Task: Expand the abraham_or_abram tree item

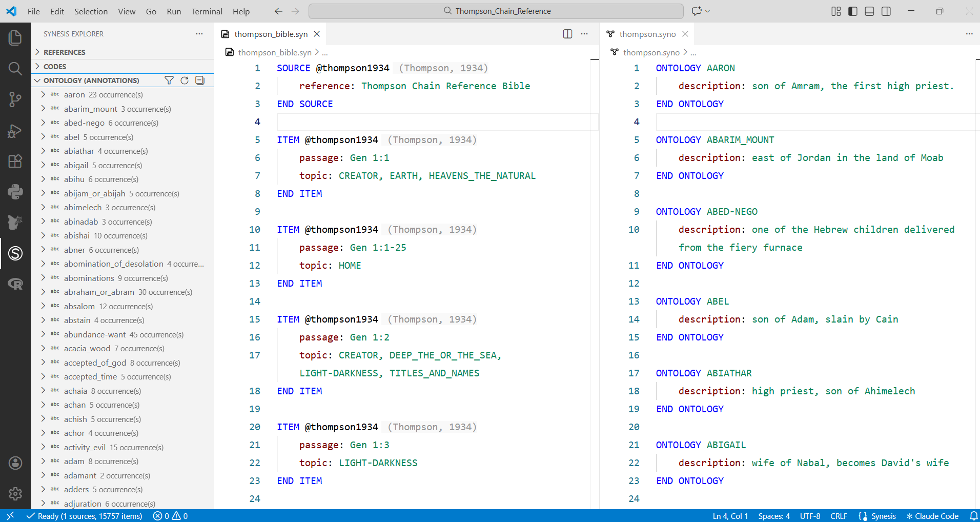Action: tap(43, 292)
